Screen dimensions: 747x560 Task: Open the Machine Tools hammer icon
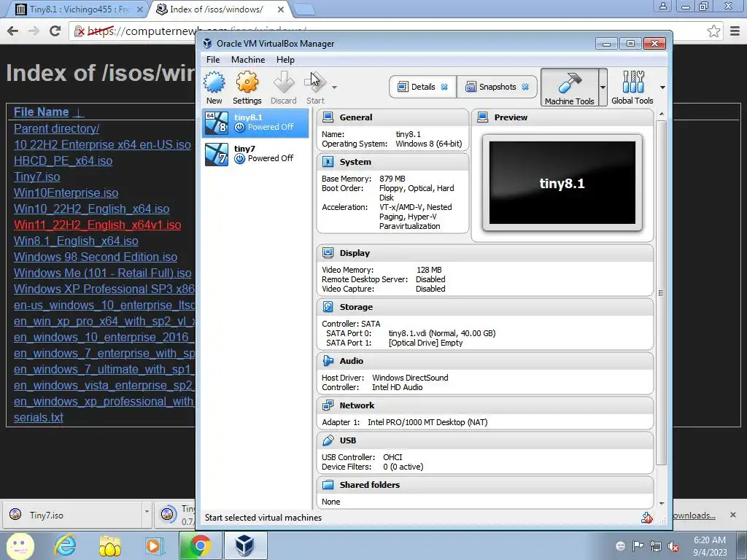(569, 83)
